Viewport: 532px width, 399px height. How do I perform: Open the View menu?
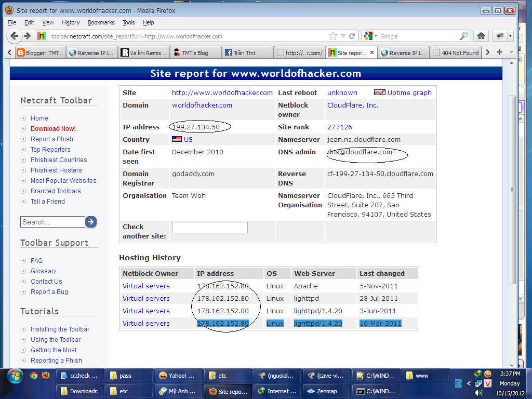pos(48,22)
